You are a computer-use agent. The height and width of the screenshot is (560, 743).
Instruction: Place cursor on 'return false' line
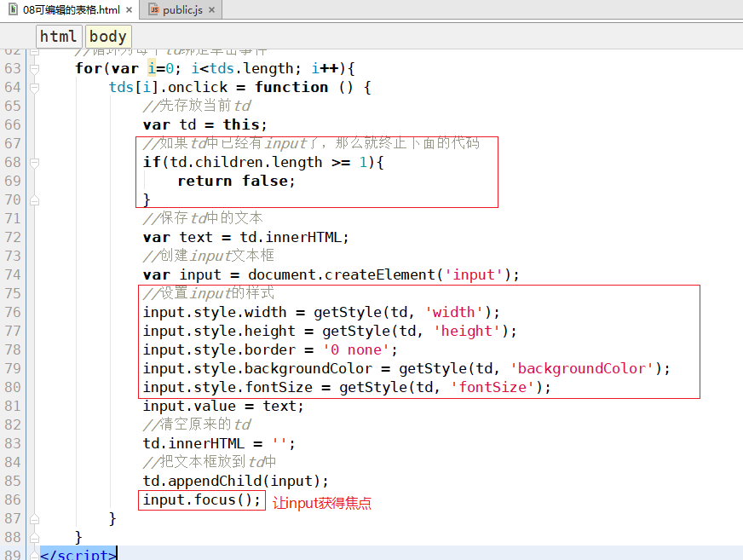click(x=235, y=181)
